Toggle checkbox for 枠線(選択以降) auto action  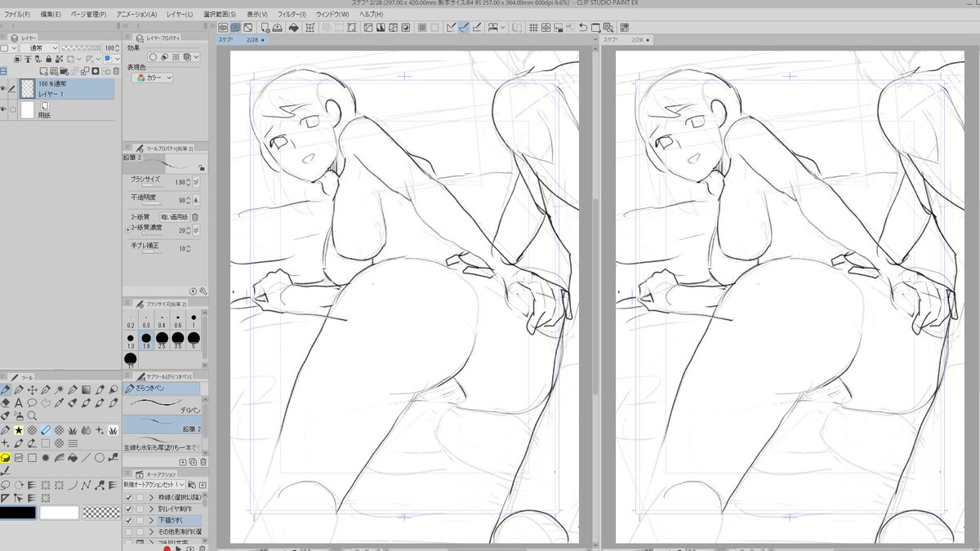[128, 498]
